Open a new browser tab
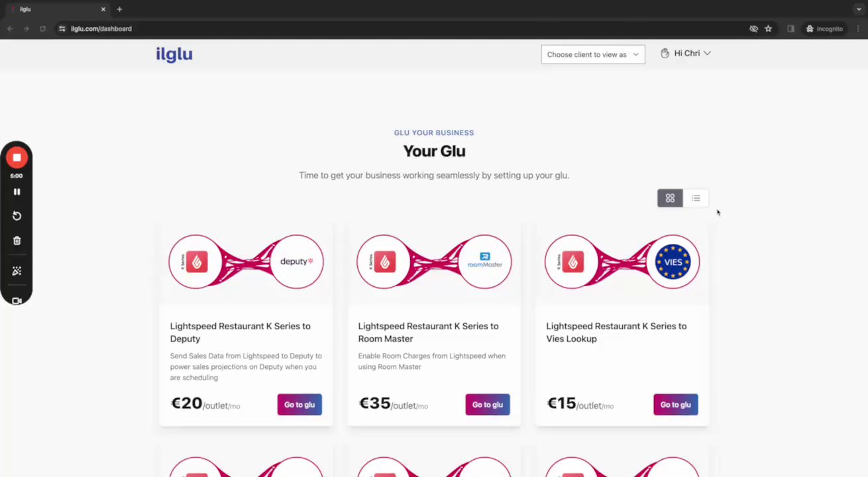This screenshot has width=868, height=477. pyautogui.click(x=119, y=9)
